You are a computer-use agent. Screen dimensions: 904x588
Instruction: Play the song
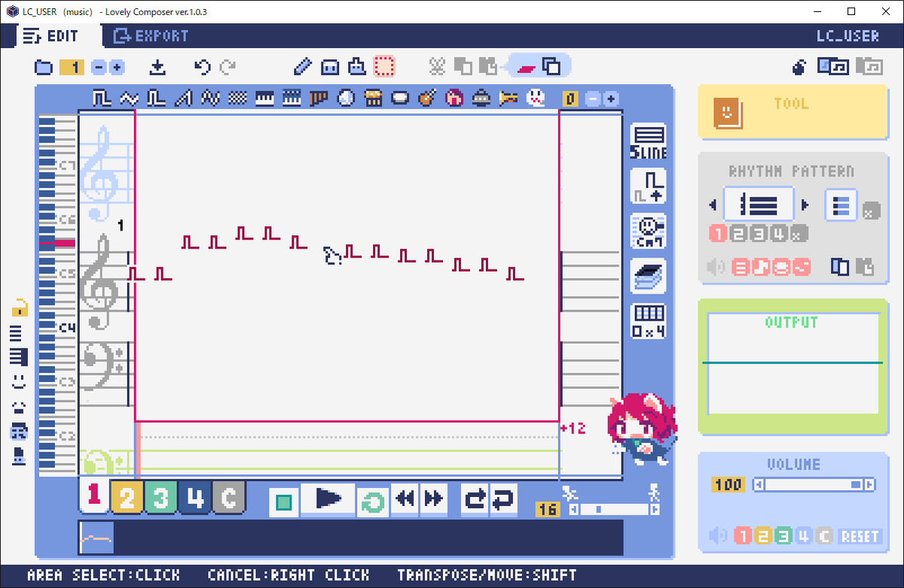tap(328, 499)
